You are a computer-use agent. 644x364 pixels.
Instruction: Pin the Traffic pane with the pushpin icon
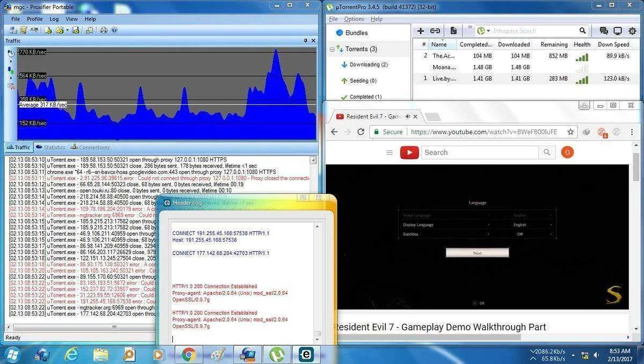(x=306, y=40)
